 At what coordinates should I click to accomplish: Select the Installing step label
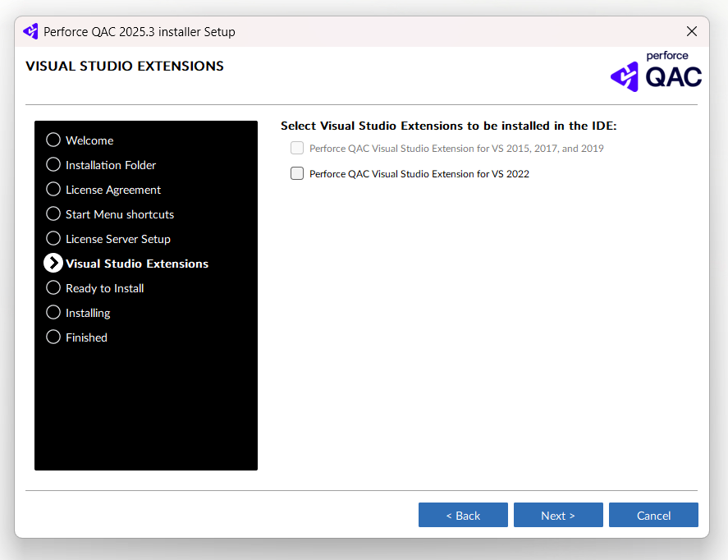click(88, 313)
